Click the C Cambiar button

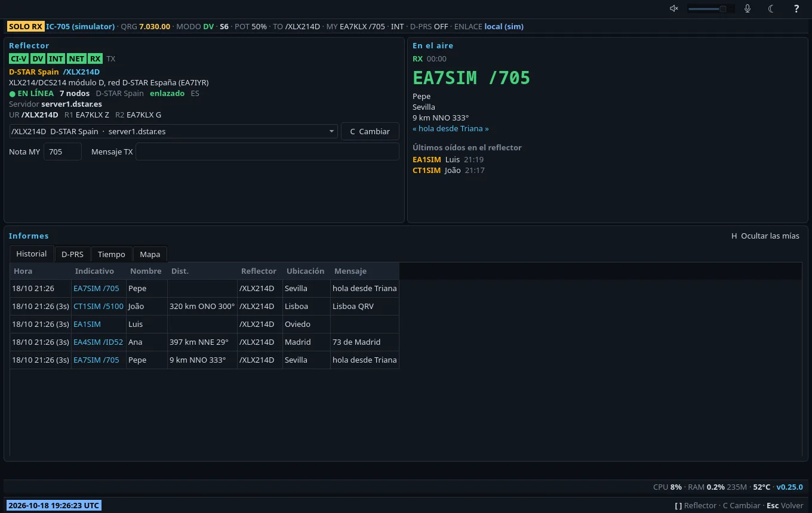pyautogui.click(x=370, y=131)
